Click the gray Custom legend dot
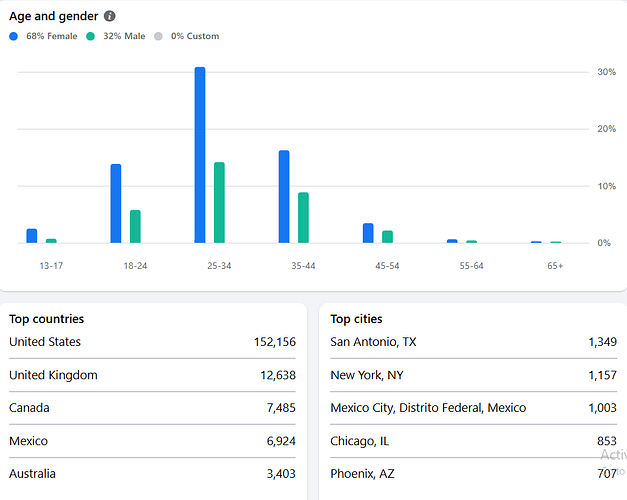Viewport: 627px width, 500px height. click(159, 36)
